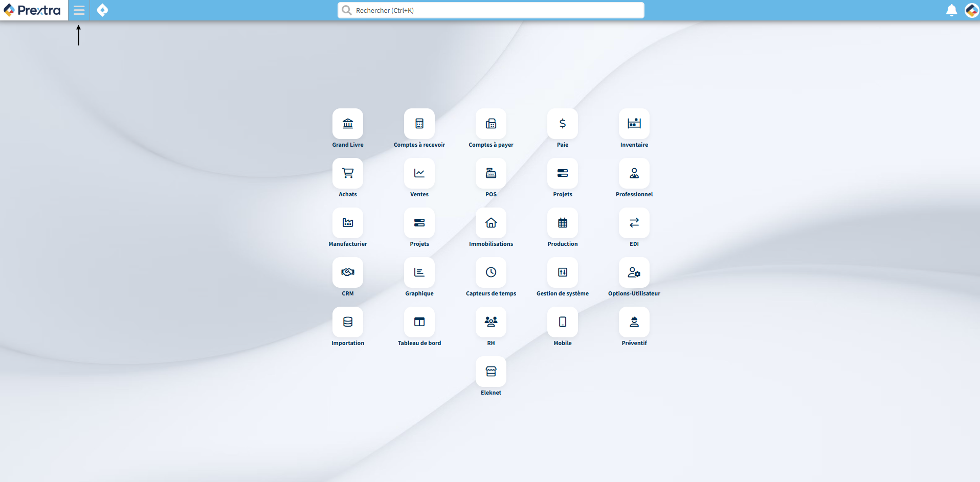Open the Ventes module
The image size is (980, 482).
point(419,173)
